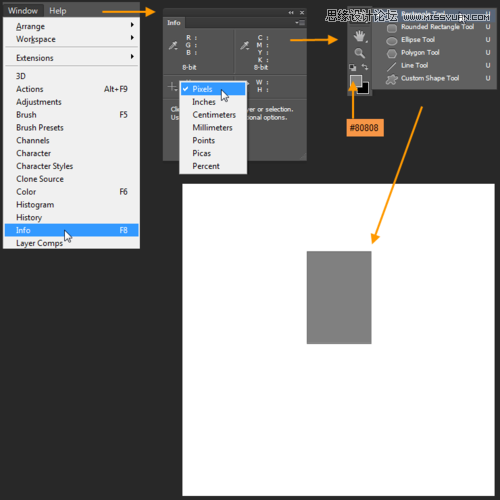Select the Hand tool icon
Image resolution: width=500 pixels, height=500 pixels.
[x=360, y=36]
